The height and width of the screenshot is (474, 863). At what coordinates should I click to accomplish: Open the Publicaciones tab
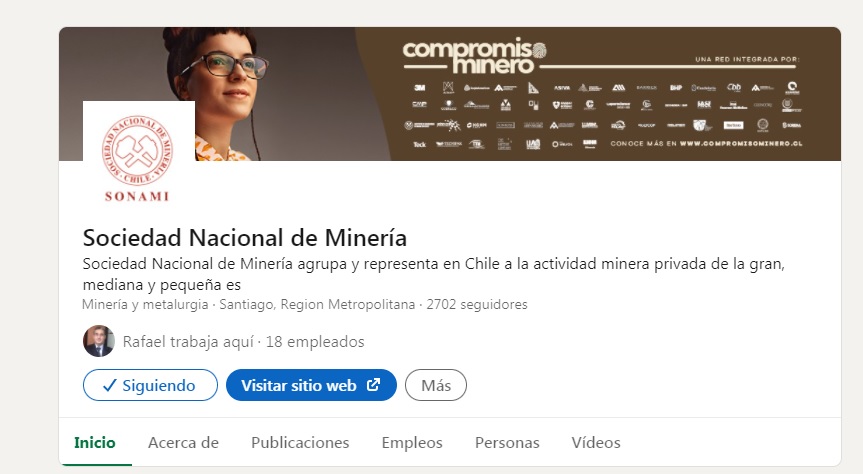[300, 443]
